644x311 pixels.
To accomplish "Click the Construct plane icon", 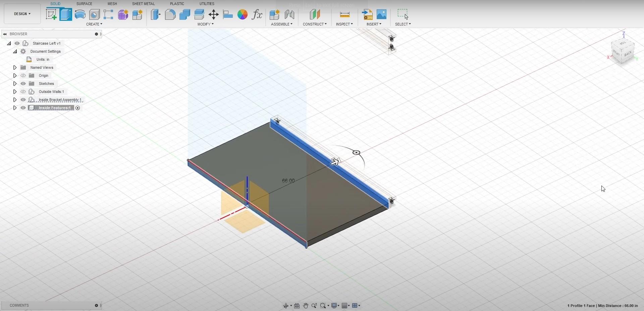I will point(315,14).
